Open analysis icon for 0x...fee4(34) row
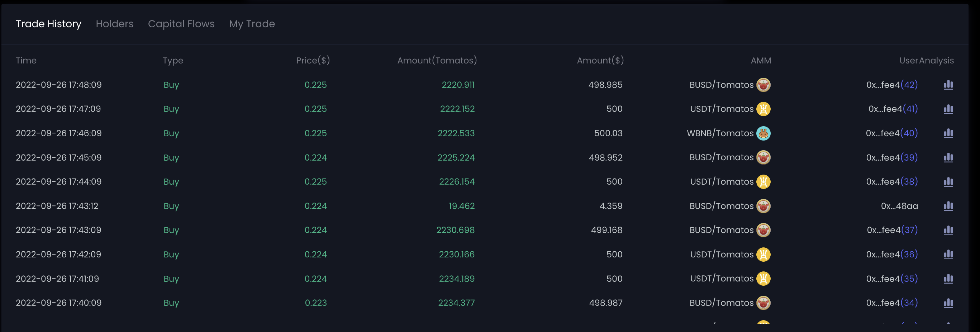 [x=948, y=303]
